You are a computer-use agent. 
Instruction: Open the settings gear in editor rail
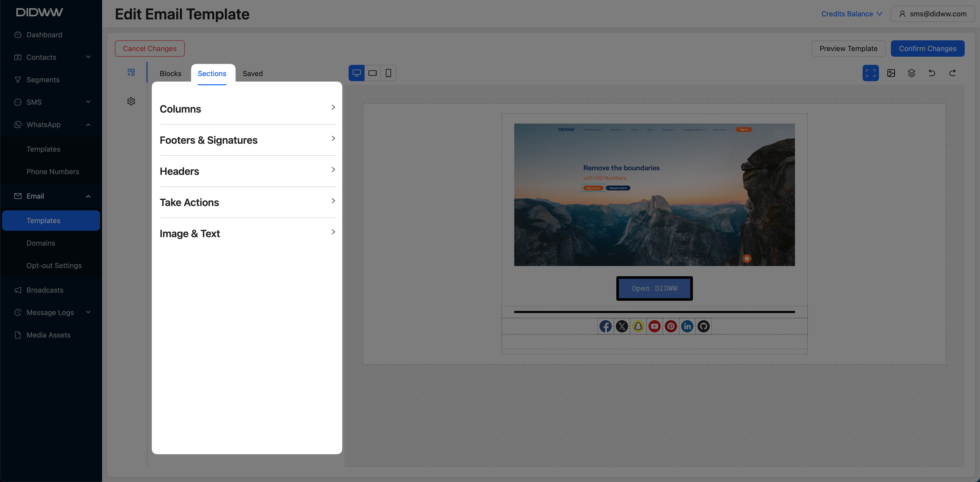[x=131, y=102]
